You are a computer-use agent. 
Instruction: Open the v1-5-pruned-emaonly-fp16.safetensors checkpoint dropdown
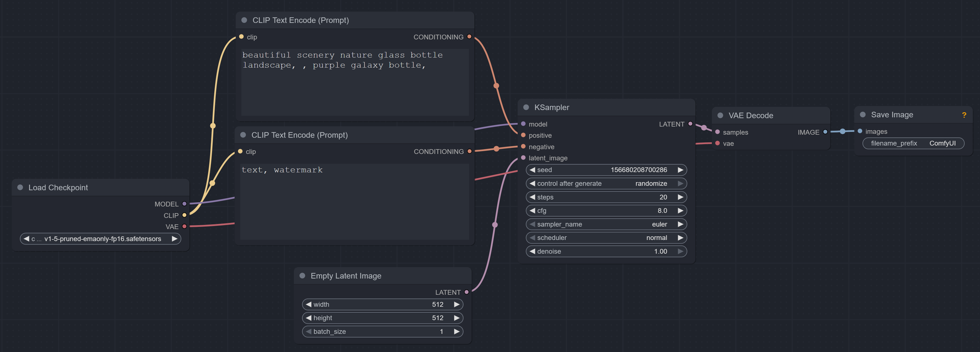(100, 239)
